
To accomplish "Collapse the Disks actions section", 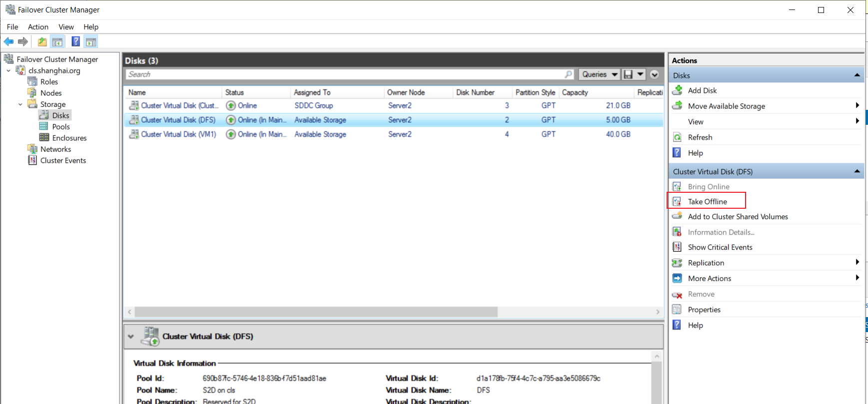I will 857,75.
